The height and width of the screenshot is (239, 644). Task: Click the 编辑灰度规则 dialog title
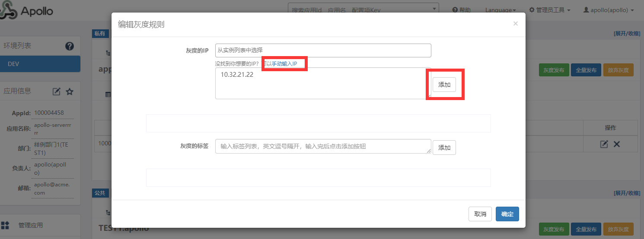[x=141, y=24]
